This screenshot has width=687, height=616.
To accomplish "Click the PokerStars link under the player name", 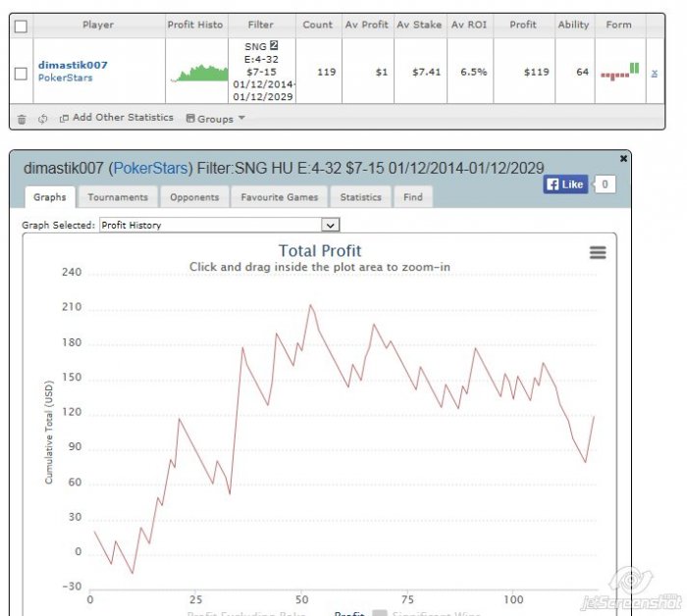I will click(66, 77).
